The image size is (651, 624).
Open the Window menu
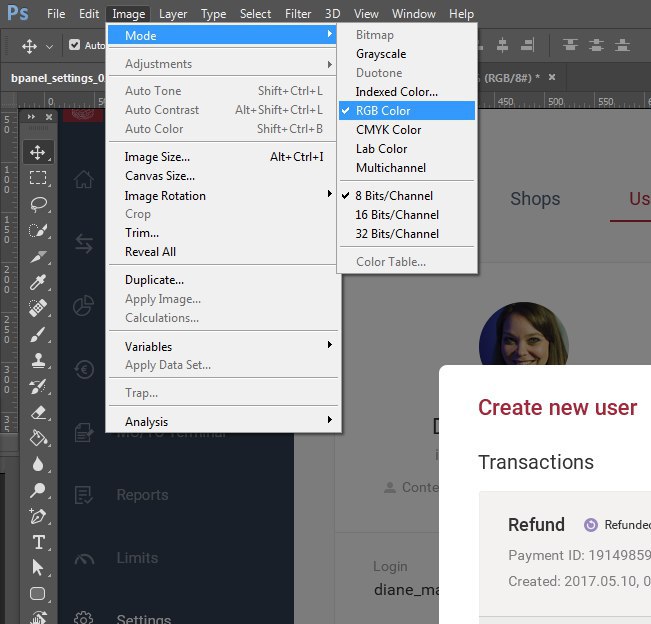[x=414, y=14]
